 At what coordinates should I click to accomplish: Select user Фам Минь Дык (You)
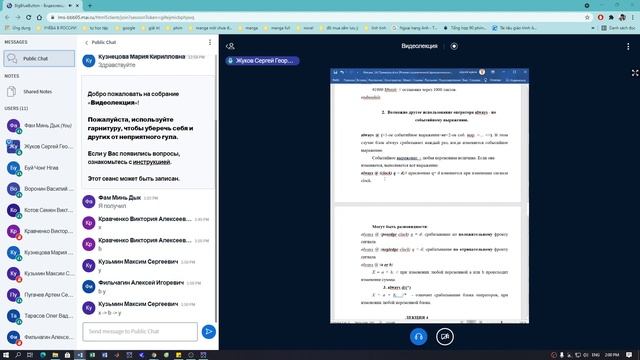pos(40,126)
